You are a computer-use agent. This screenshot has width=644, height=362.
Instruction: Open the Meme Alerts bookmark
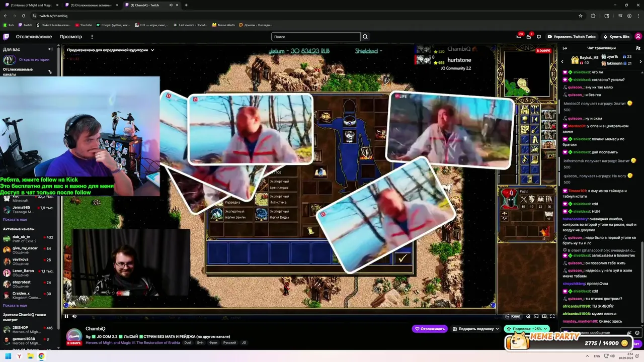point(223,25)
